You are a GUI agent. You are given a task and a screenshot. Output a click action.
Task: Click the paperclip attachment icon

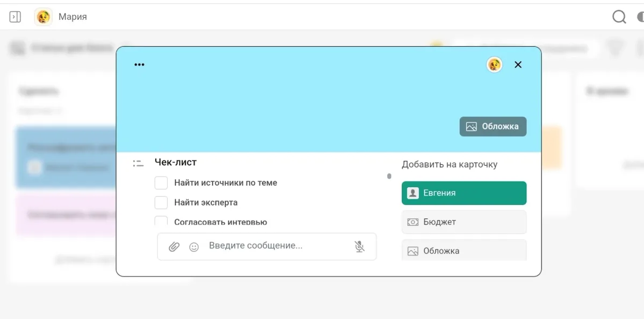(x=174, y=246)
